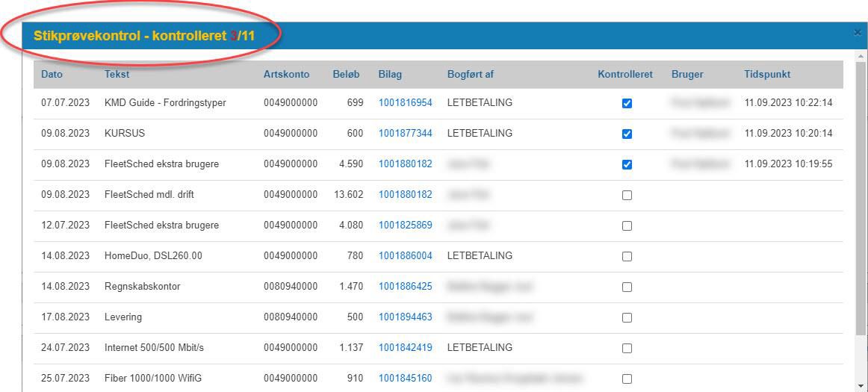Image resolution: width=868 pixels, height=392 pixels.
Task: Click the Dato column header
Action: tap(52, 74)
